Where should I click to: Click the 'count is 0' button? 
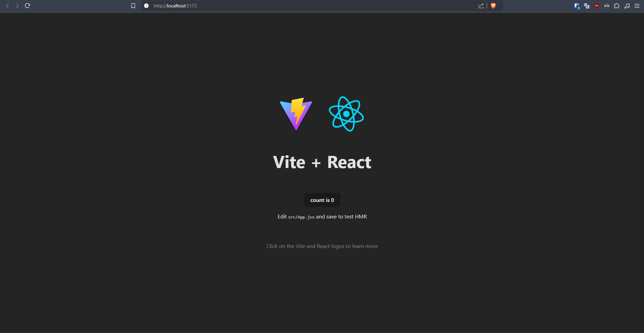click(322, 200)
